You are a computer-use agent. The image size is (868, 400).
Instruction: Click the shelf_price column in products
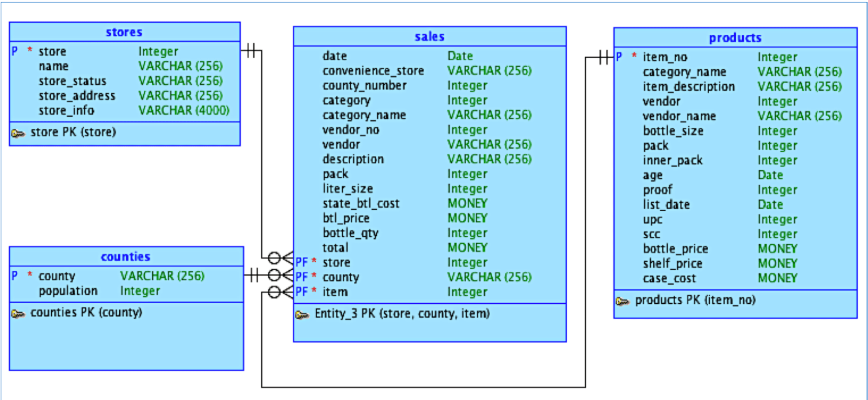click(x=672, y=264)
